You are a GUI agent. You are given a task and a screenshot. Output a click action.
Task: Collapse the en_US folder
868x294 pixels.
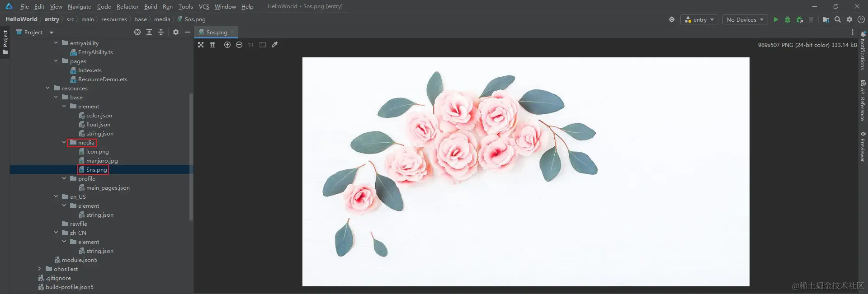[56, 196]
